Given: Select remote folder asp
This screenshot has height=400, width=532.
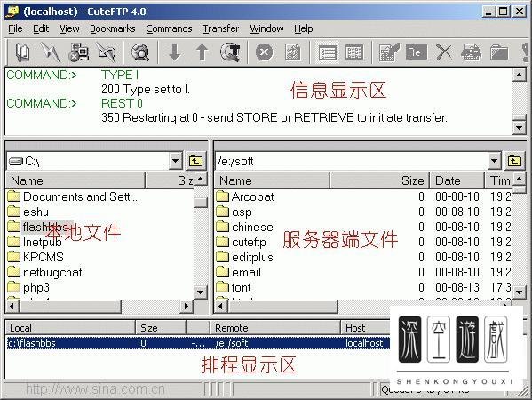Looking at the screenshot, I should pyautogui.click(x=234, y=212).
